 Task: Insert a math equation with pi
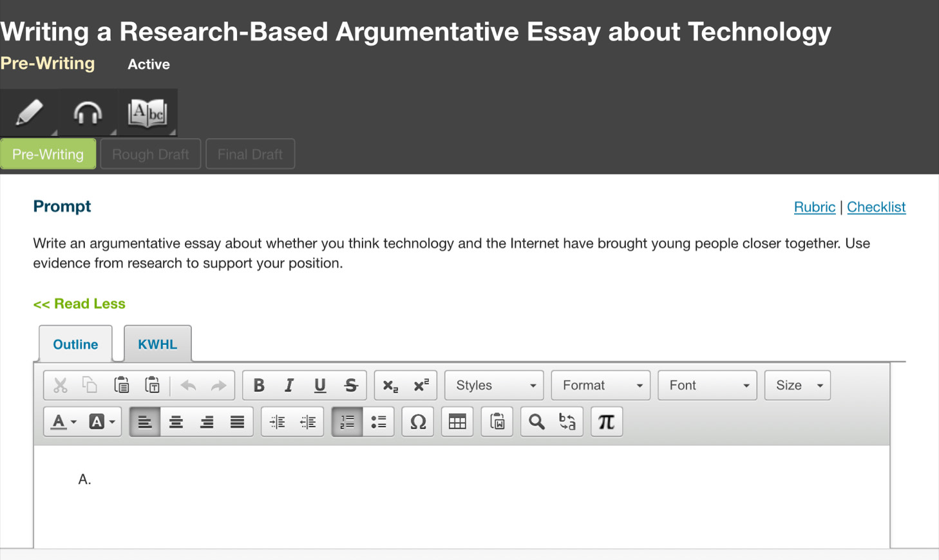606,422
